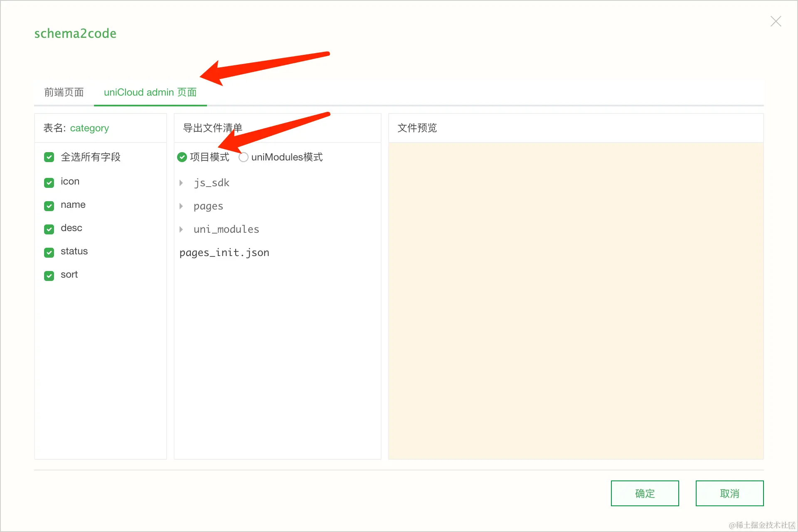This screenshot has height=532, width=798.
Task: Uncheck the icon field checkbox
Action: (49, 182)
